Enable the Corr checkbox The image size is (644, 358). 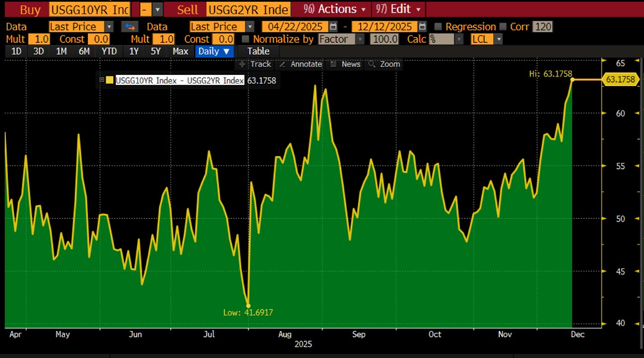pos(503,26)
